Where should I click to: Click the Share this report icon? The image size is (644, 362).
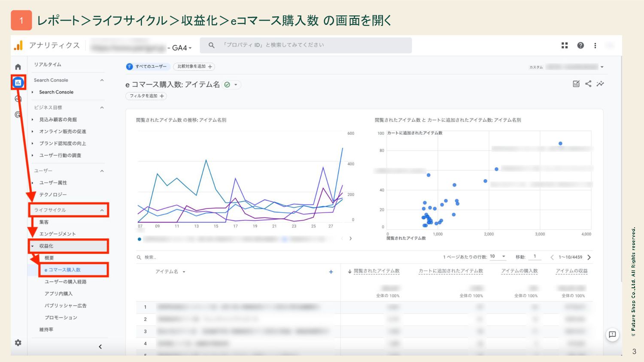coord(588,84)
